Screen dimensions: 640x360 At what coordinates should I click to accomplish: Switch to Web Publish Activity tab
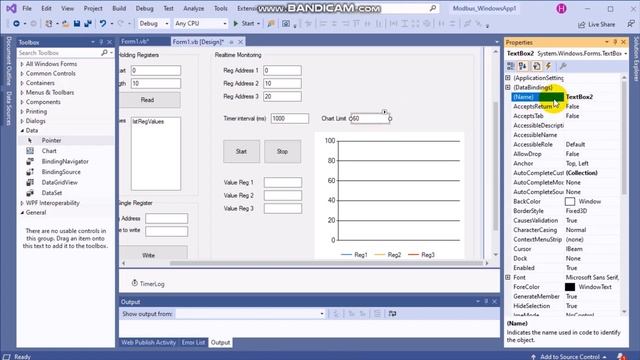pos(149,342)
